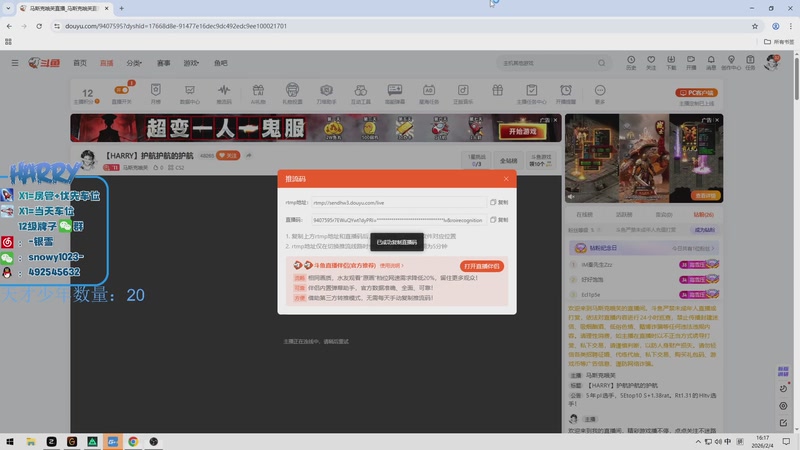Click the search magnifier icon
The image size is (800, 450).
click(602, 63)
